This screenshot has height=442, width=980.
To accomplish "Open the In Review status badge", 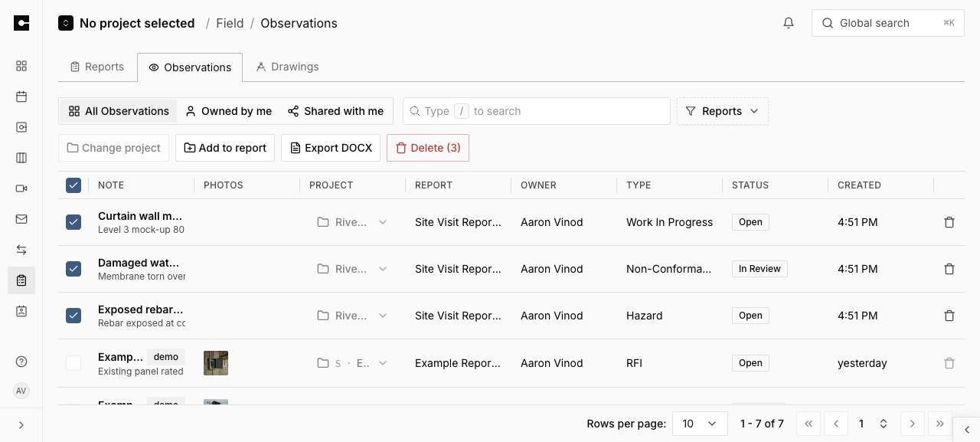I will [759, 269].
